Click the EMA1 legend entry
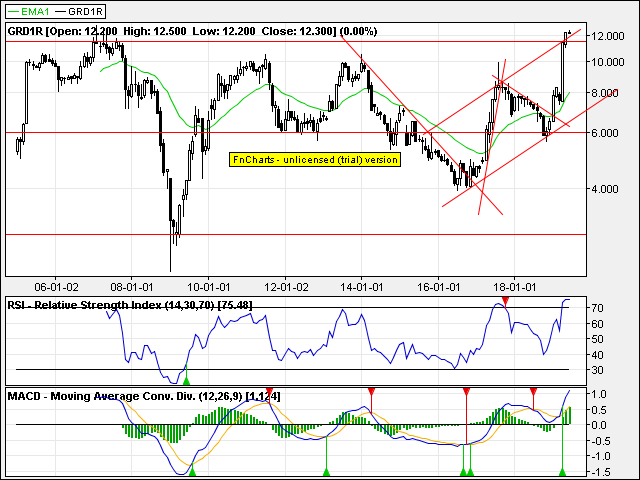The image size is (640, 480). [28, 11]
